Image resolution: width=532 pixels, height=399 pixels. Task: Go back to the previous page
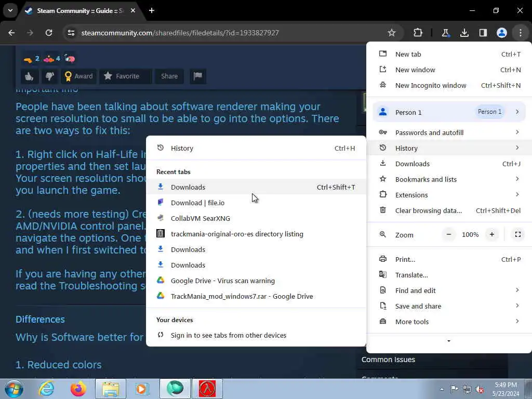(11, 33)
